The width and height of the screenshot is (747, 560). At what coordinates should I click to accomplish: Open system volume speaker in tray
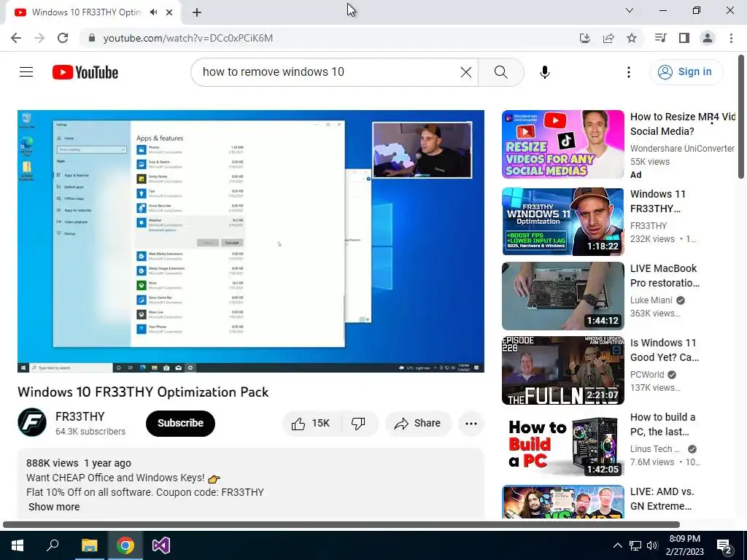652,545
